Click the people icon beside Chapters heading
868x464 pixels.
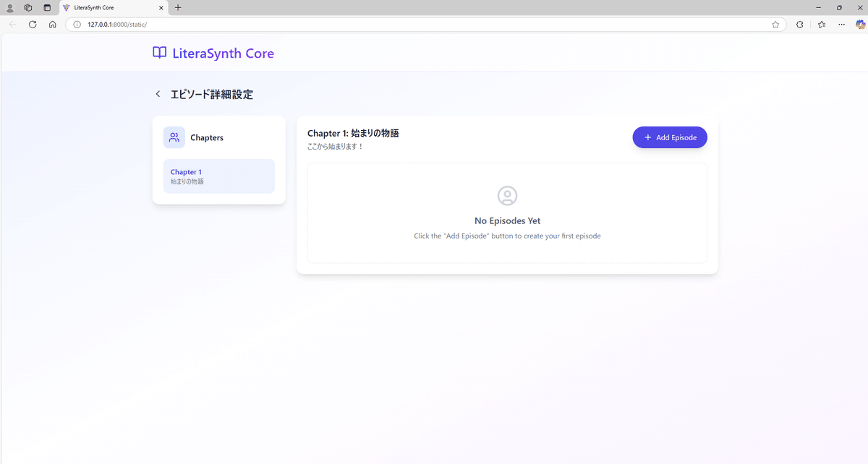174,137
